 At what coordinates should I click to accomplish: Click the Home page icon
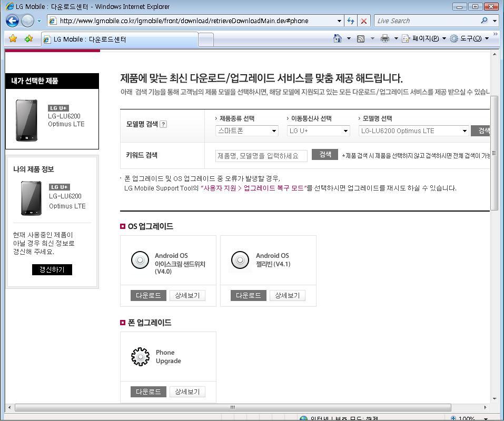pos(337,38)
